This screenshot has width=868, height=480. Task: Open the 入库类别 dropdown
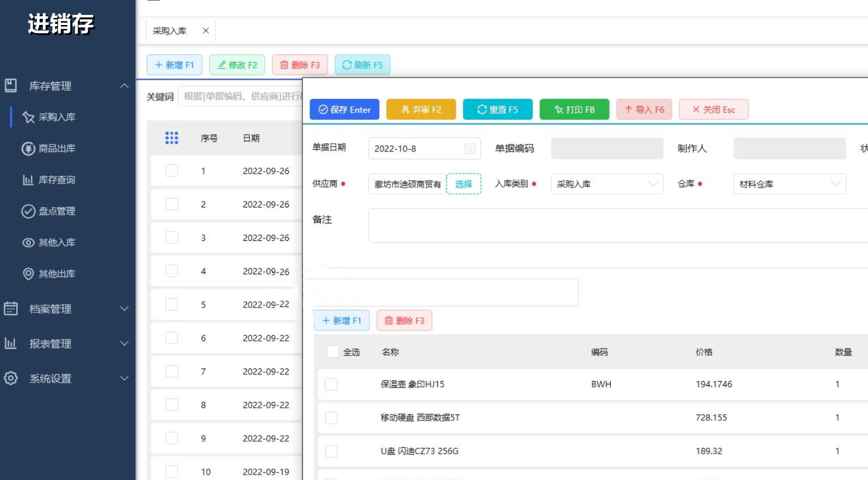[x=607, y=184]
